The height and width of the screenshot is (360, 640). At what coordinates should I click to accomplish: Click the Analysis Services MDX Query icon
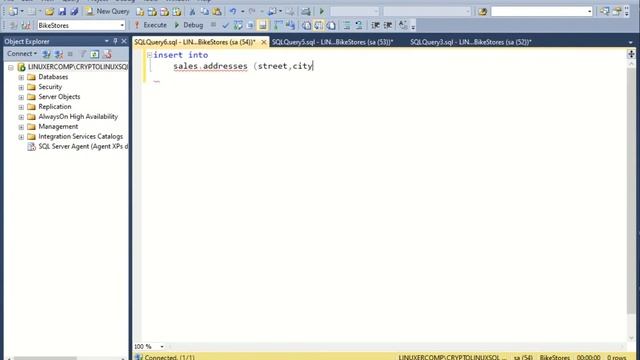(x=152, y=11)
